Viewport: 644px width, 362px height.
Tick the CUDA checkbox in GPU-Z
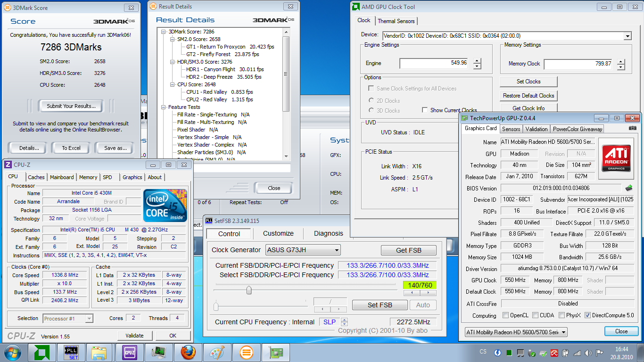535,315
